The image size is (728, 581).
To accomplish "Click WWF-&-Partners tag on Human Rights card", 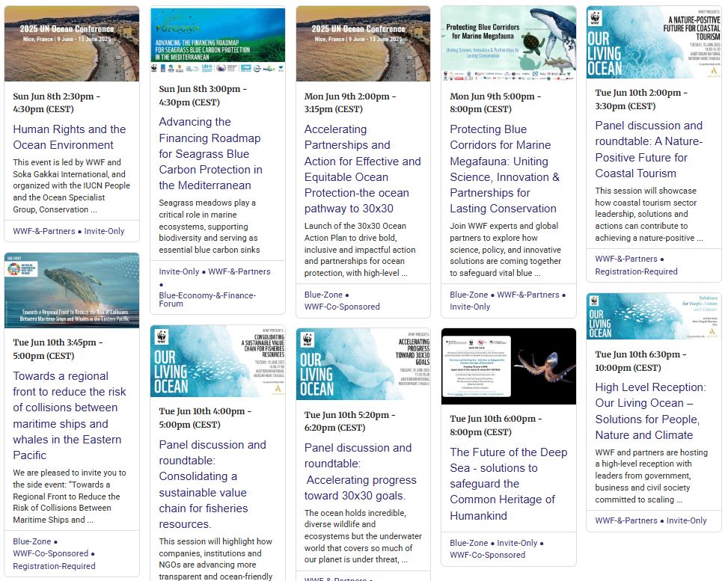I will 44,231.
